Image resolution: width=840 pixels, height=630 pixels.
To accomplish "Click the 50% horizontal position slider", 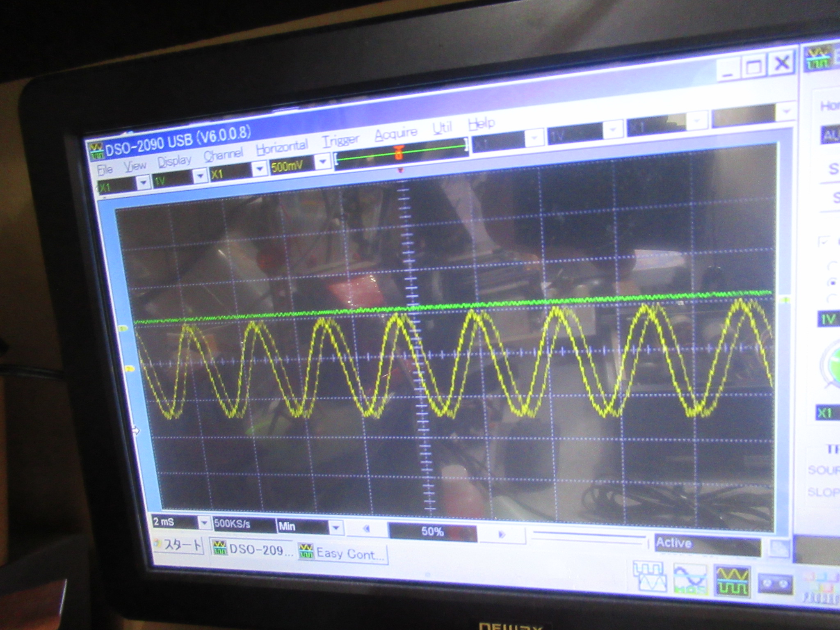I will (x=432, y=532).
